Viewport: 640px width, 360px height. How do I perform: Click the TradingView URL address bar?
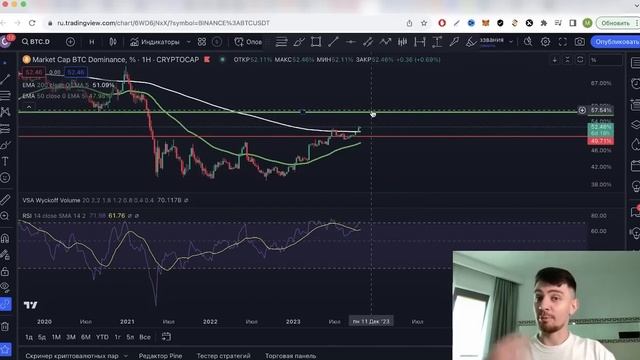(x=163, y=23)
